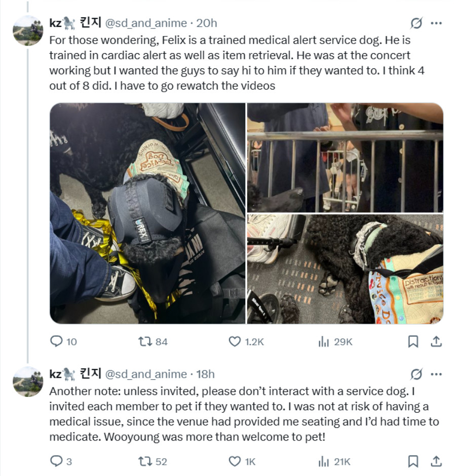Bookmark the first tweet
The image size is (456, 476).
tap(413, 341)
